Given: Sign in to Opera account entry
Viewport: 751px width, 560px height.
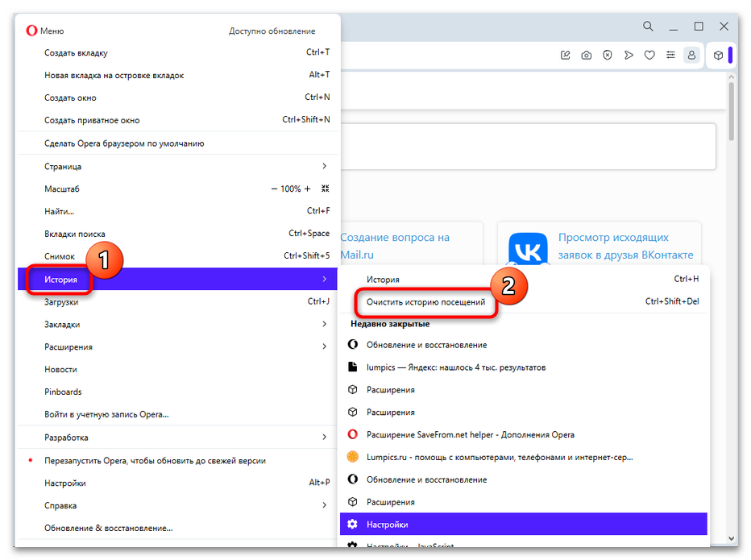Looking at the screenshot, I should (177, 414).
